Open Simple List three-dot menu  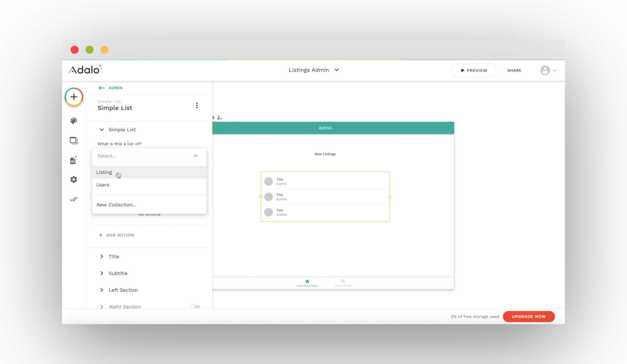[x=197, y=106]
